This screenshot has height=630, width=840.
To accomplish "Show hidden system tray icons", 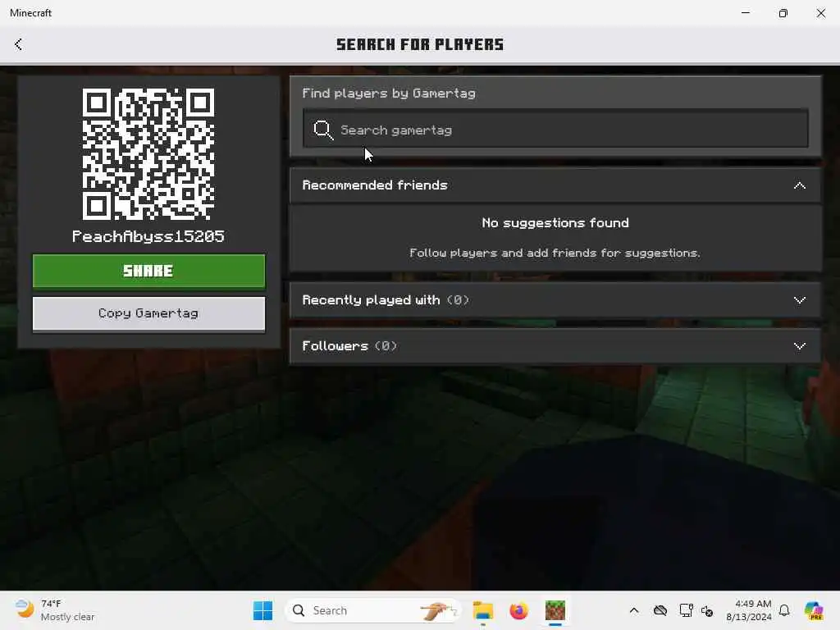I will point(634,610).
